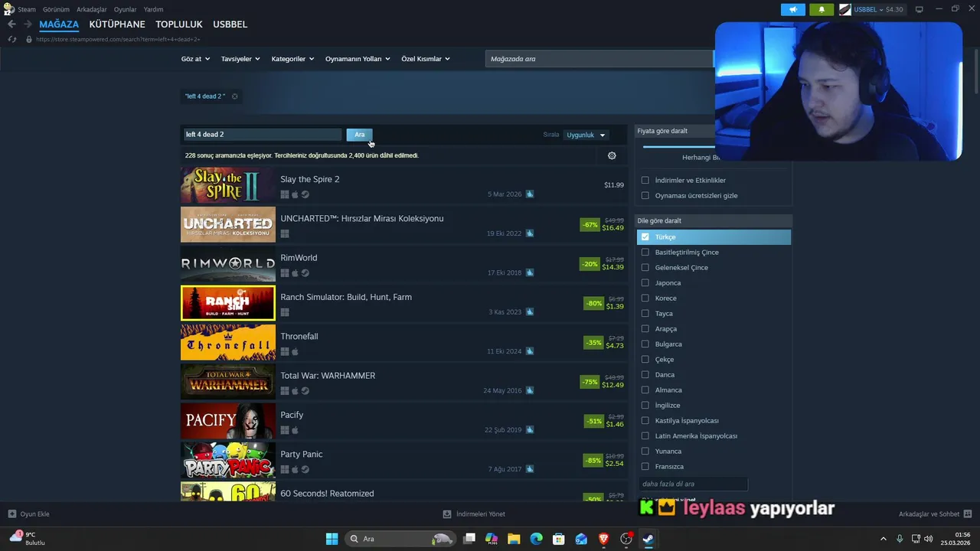Viewport: 980px width, 551px height.
Task: Open Arkadaşlar ve Sohbet chat icon
Action: (x=968, y=514)
